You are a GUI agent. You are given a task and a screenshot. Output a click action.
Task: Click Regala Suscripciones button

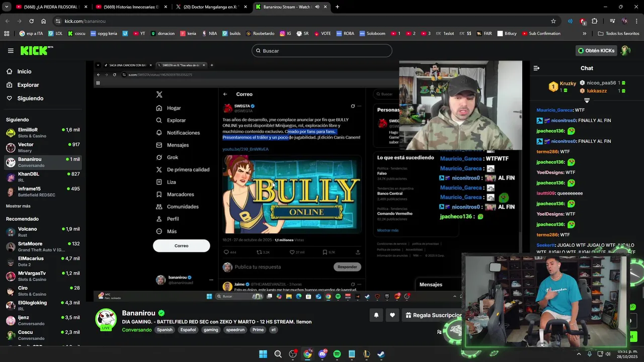(433, 315)
